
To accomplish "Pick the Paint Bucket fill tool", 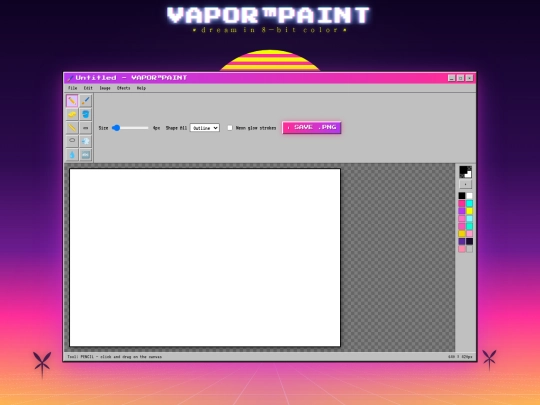I will click(86, 114).
